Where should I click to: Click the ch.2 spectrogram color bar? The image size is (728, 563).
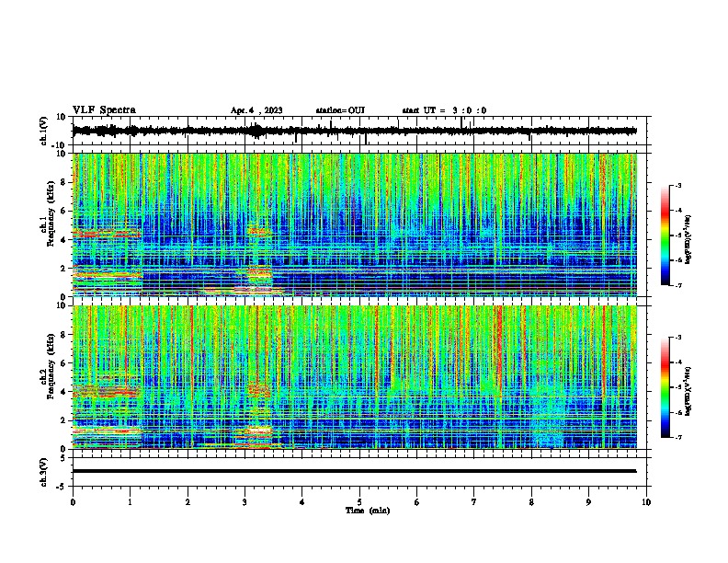pos(665,387)
